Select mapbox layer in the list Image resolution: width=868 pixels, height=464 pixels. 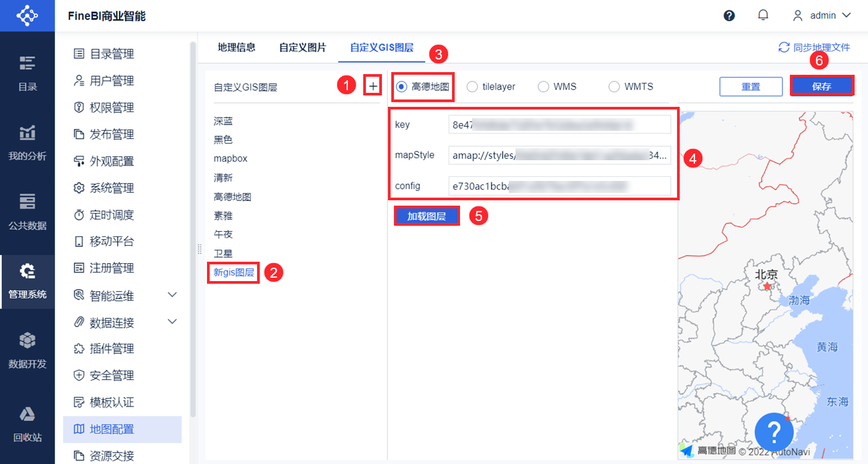[230, 159]
